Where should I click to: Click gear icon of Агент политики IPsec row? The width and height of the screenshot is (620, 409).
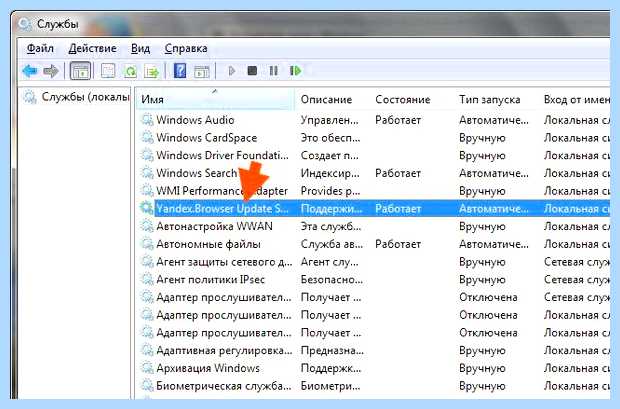(x=147, y=280)
